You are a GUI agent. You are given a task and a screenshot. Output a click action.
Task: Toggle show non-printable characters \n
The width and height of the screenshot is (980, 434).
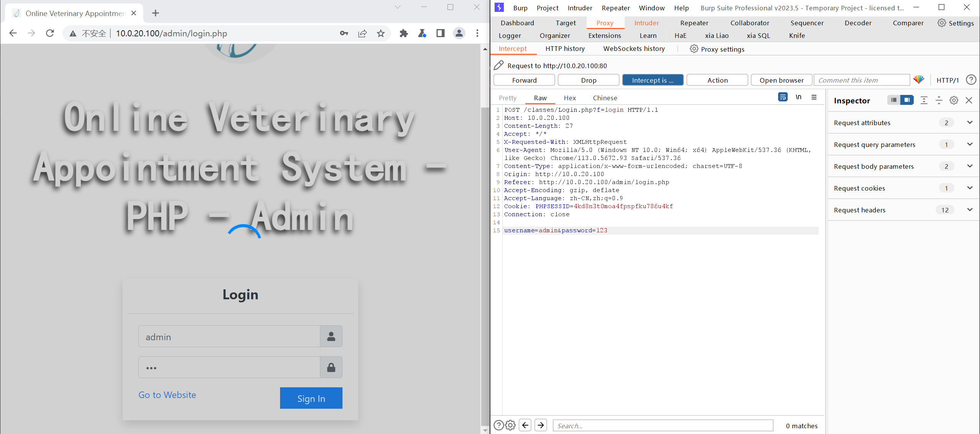click(x=798, y=97)
